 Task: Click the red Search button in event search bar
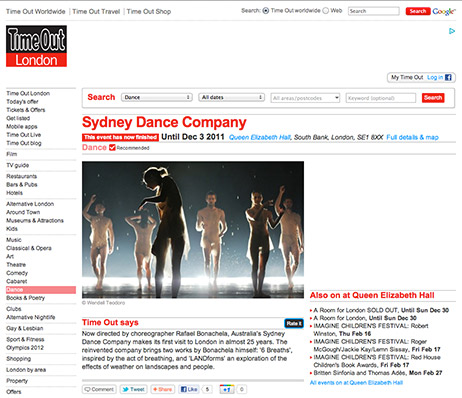(x=433, y=98)
